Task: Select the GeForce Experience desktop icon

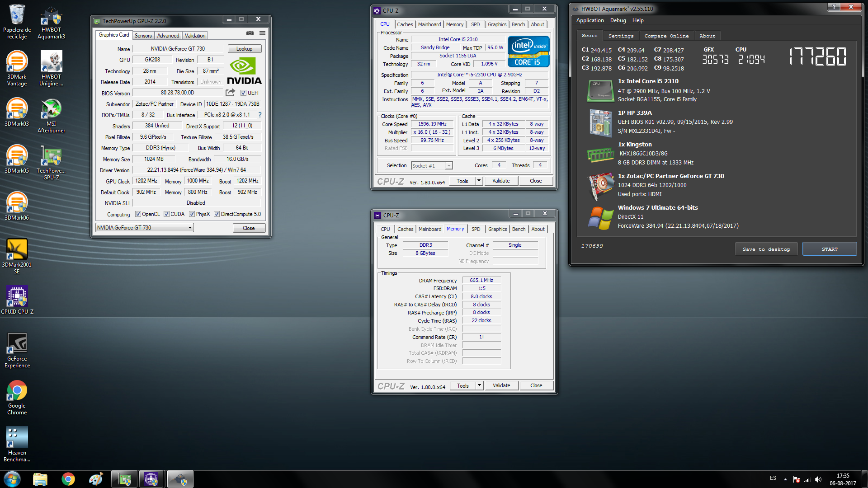Action: 17,350
